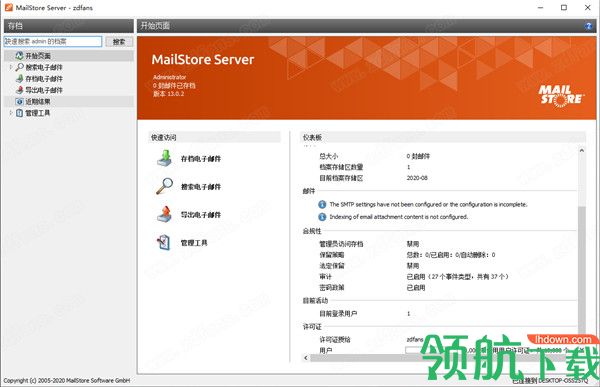The width and height of the screenshot is (600, 387).
Task: Open the 存档电子邮件 quick access link
Action: 201,158
